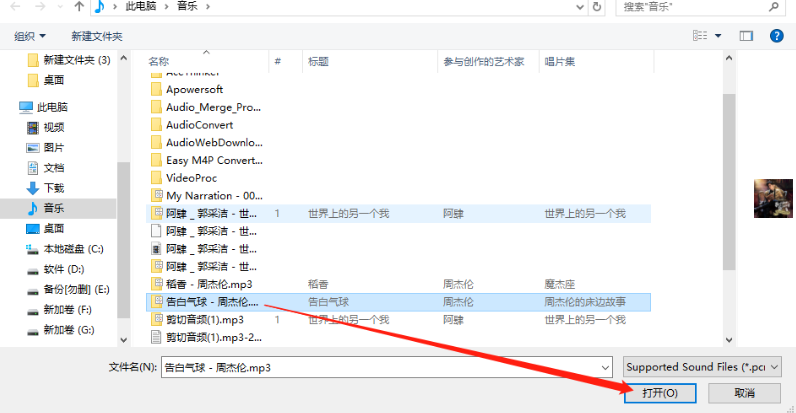
Task: Open 视频 in the sidebar
Action: tap(46, 127)
